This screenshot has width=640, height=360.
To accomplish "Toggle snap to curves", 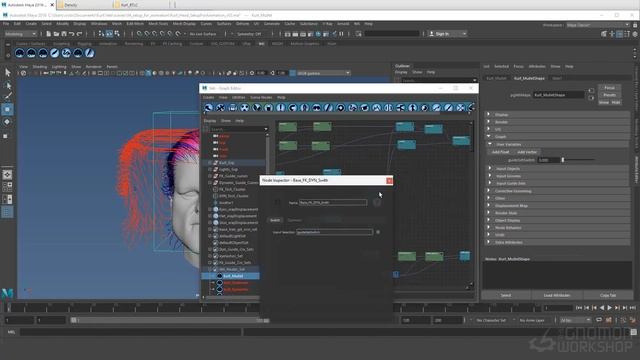I will (x=147, y=34).
